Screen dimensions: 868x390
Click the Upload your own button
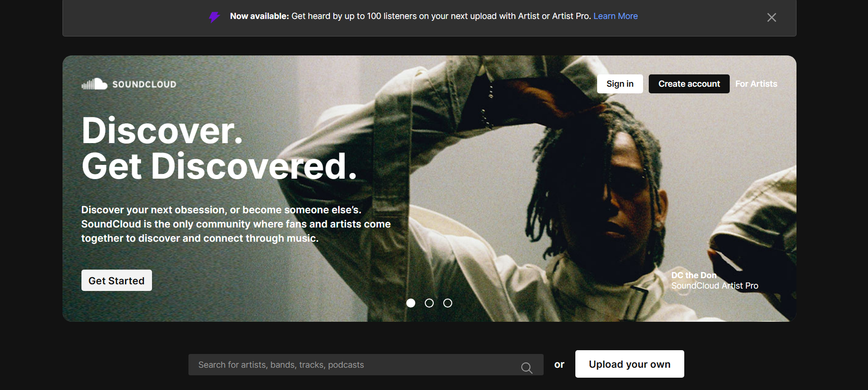click(x=629, y=364)
